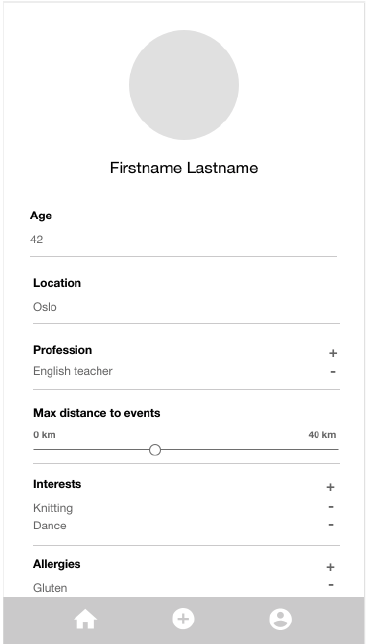Select the Dance interest entry
This screenshot has height=644, width=366.
coord(50,526)
